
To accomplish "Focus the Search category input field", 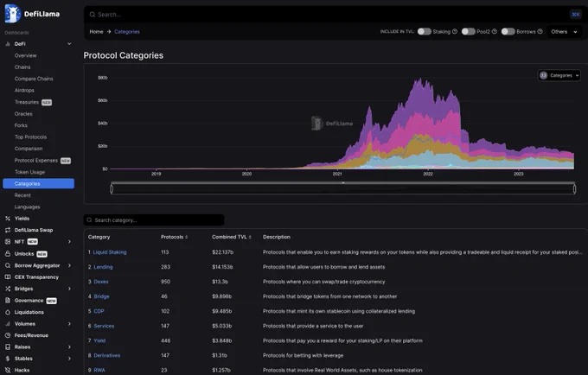I will pos(154,220).
